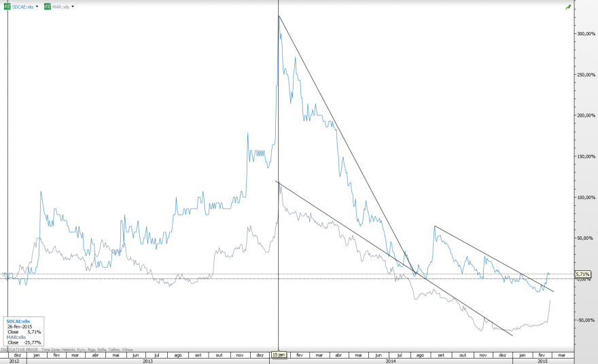
Task: Select the MAR:xlis instrument label in header
Action: [x=60, y=7]
